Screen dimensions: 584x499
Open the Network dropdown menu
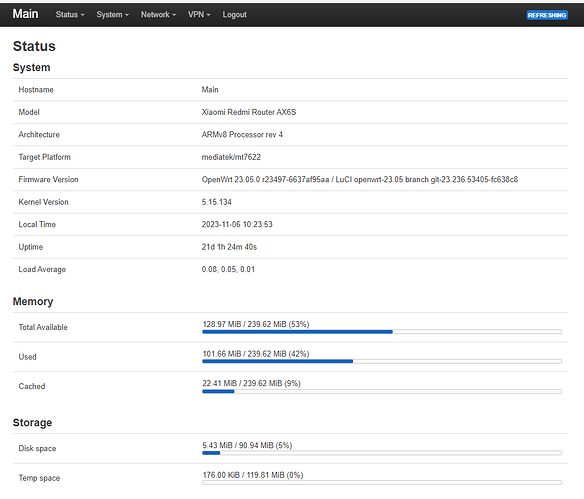[158, 15]
